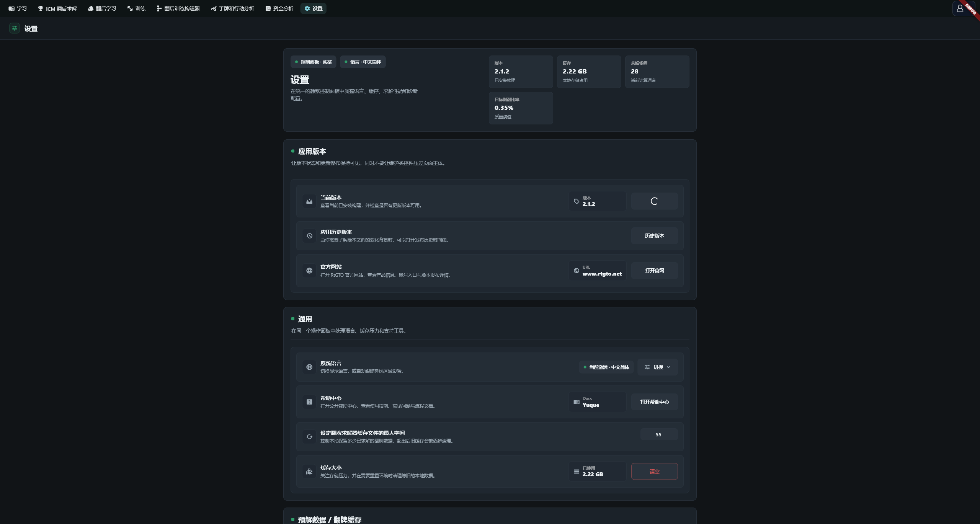Click the 缓存 2.22 GB summary card

(x=589, y=72)
